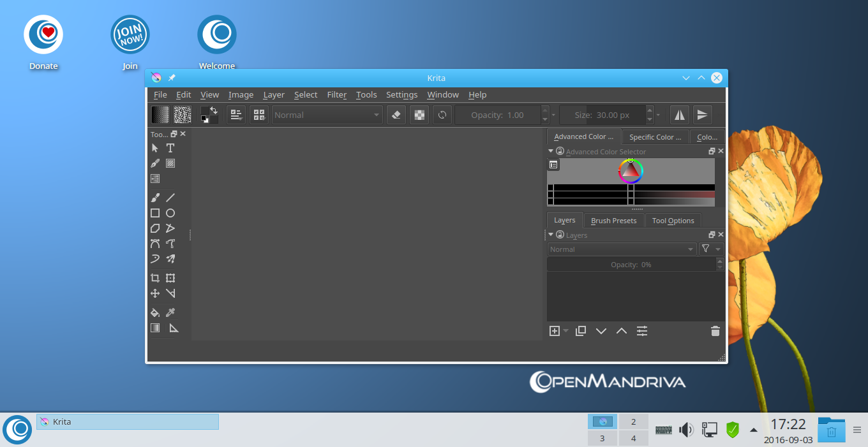Viewport: 868px width, 447px height.
Task: Float the Toolbox docker
Action: tap(174, 134)
